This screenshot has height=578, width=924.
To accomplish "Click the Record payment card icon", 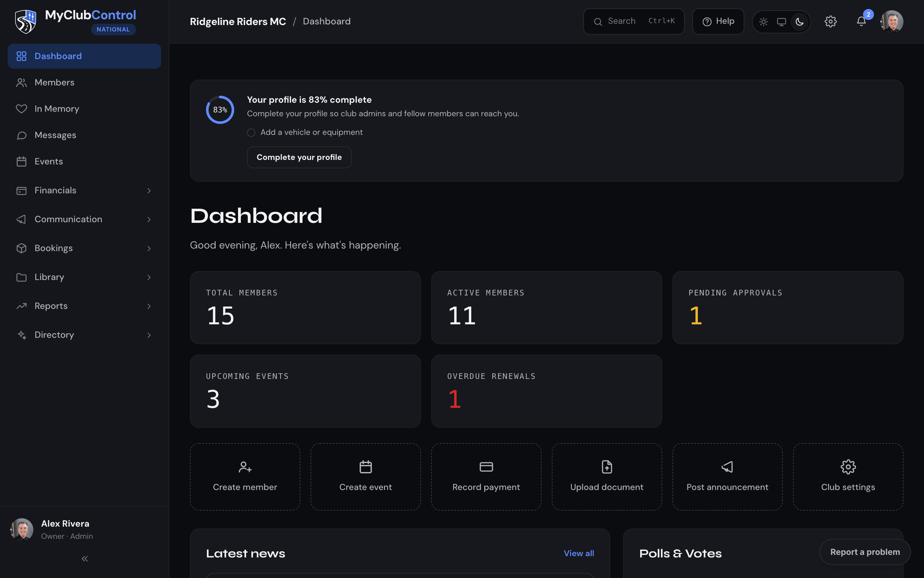I will pos(486,467).
